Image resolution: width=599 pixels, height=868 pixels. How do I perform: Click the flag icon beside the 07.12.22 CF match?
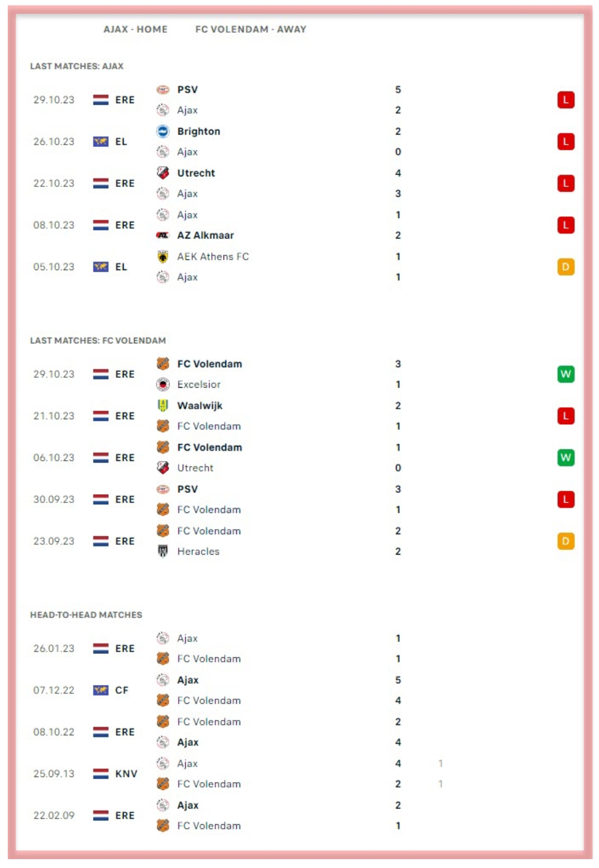pos(100,691)
